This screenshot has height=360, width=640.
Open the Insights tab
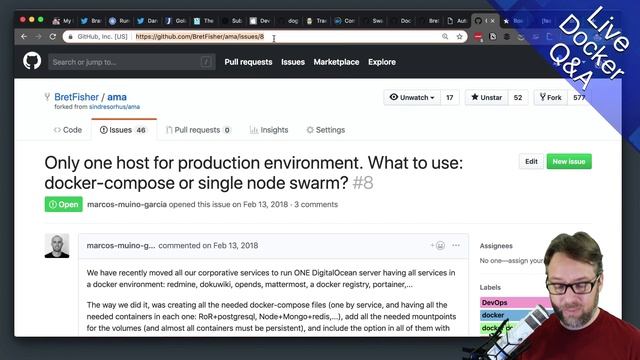[x=269, y=130]
